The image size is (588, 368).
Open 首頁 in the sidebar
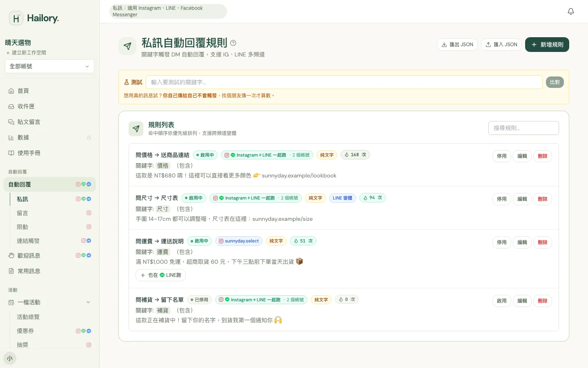tap(49, 91)
